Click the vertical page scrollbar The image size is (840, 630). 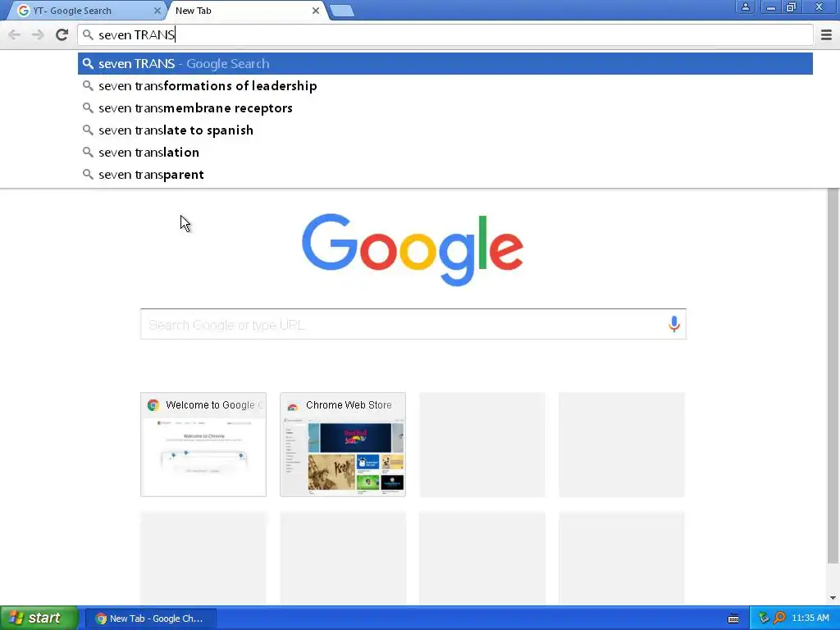pos(833,375)
